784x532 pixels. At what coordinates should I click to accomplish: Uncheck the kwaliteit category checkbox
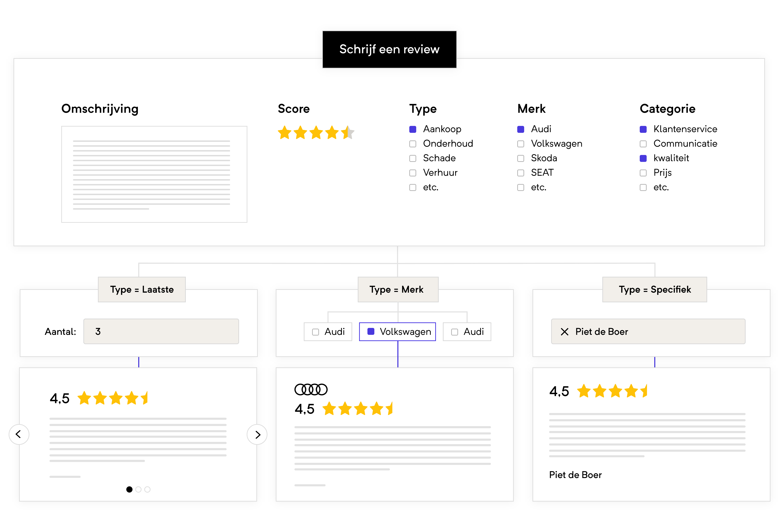click(x=643, y=158)
